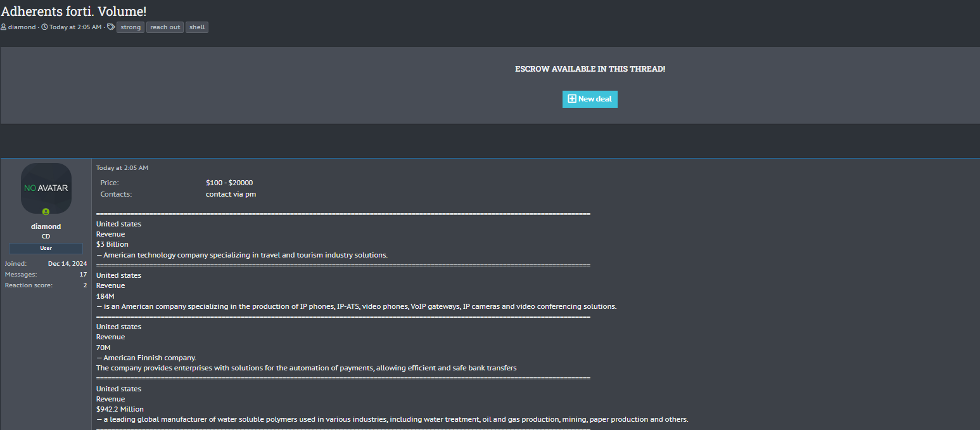Click thread header date 'Today at 2:05 AM'
Image resolution: width=980 pixels, height=430 pixels.
click(x=75, y=27)
